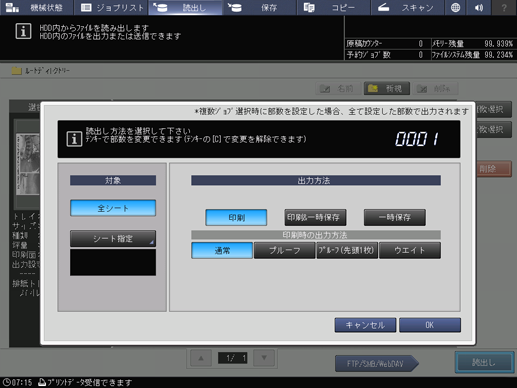Open シート指定 sheet specification

coord(113,239)
